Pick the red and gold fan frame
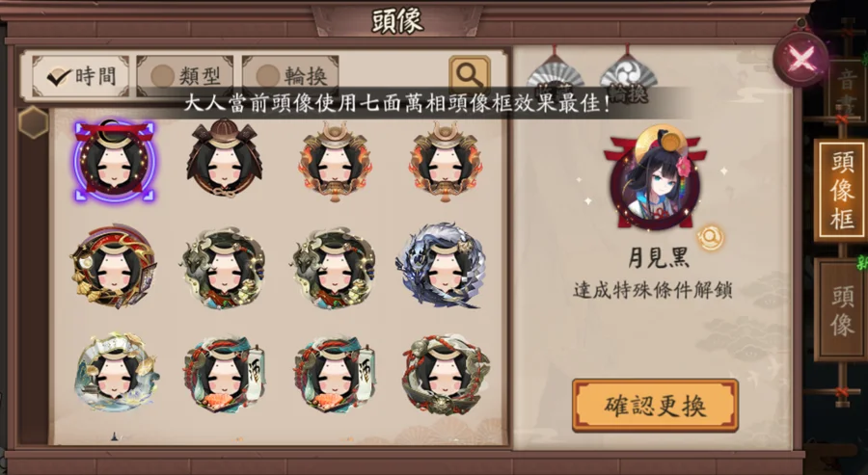 pyautogui.click(x=114, y=266)
